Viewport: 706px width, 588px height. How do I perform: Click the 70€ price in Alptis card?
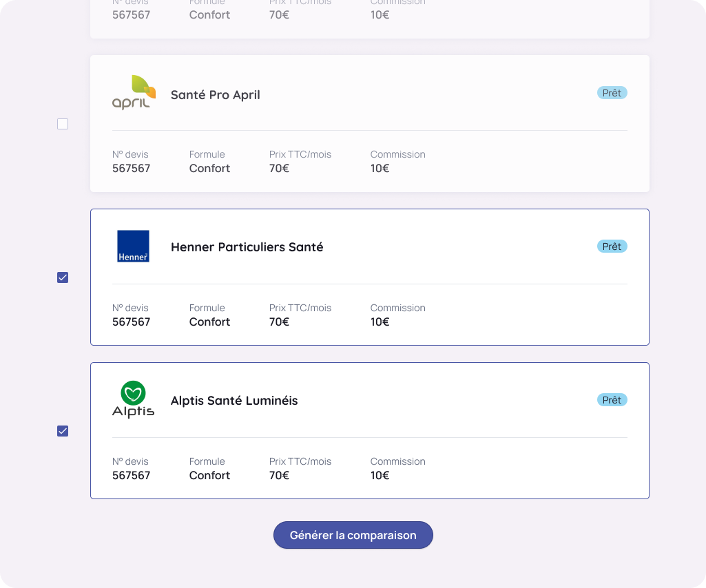279,476
